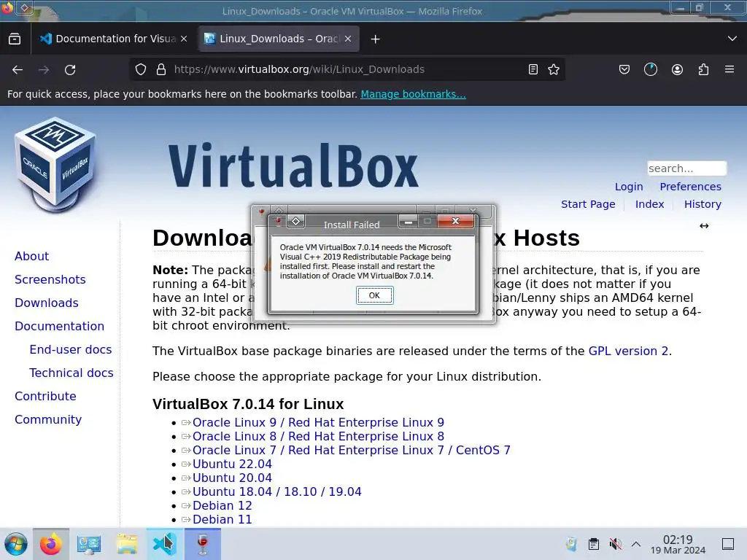Download the Debian 11 package

[x=222, y=519]
